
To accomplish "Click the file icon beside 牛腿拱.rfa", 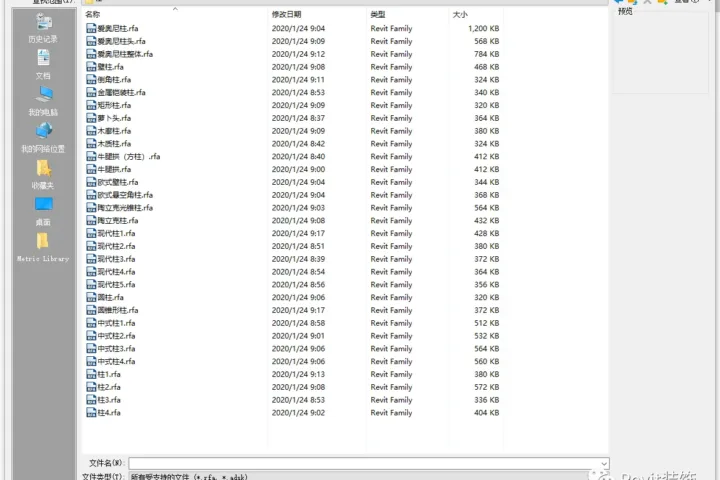I will click(91, 169).
